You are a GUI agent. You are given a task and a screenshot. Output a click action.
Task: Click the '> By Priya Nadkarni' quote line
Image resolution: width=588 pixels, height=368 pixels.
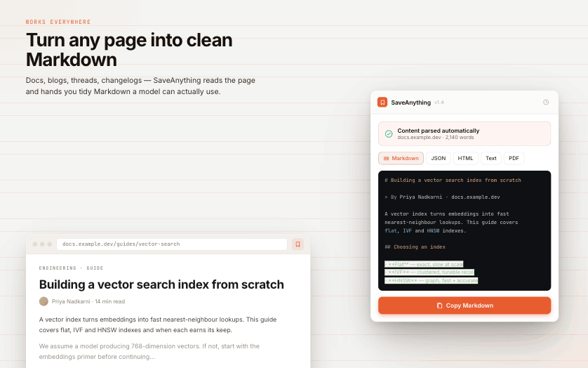[x=442, y=197]
